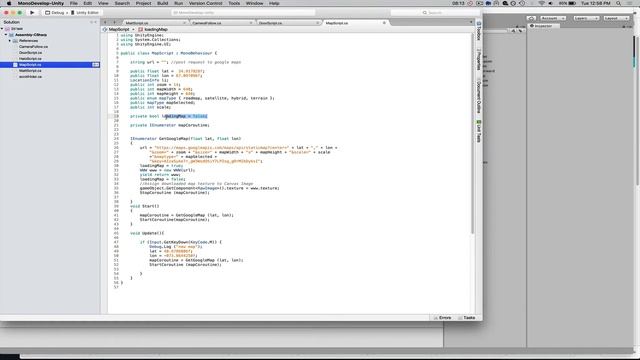Click the IEnumerator GetGoogleMap declaration line
This screenshot has width=640, height=360.
185,139
